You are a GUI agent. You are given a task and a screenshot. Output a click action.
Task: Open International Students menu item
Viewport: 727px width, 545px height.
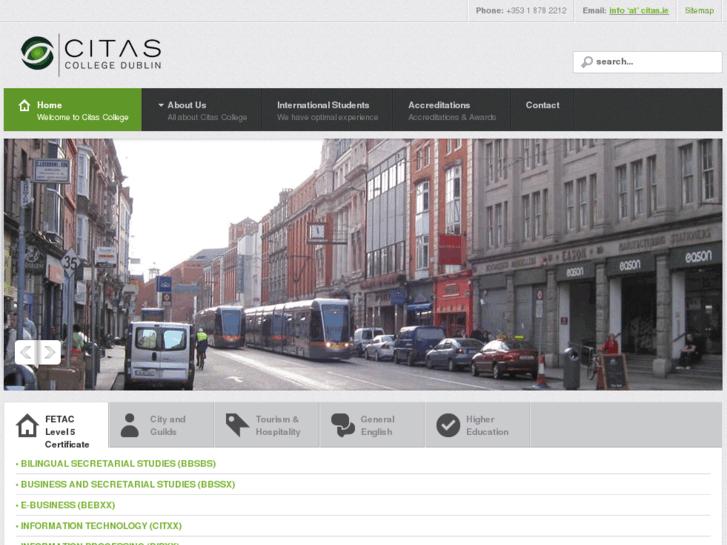(x=327, y=109)
